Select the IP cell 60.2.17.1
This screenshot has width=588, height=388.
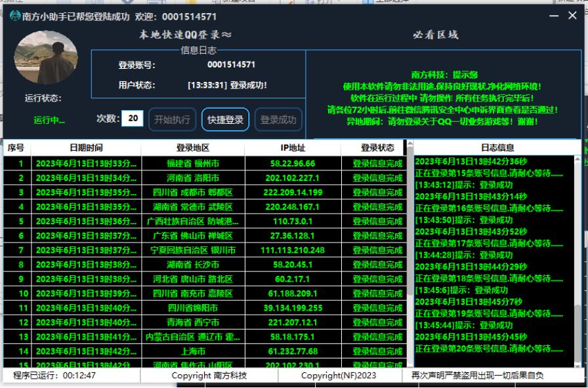tap(293, 279)
